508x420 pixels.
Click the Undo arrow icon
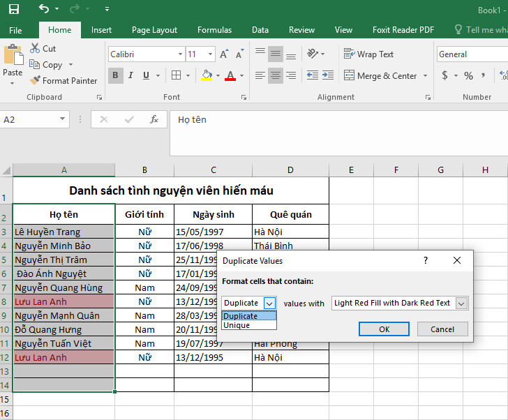pyautogui.click(x=45, y=9)
